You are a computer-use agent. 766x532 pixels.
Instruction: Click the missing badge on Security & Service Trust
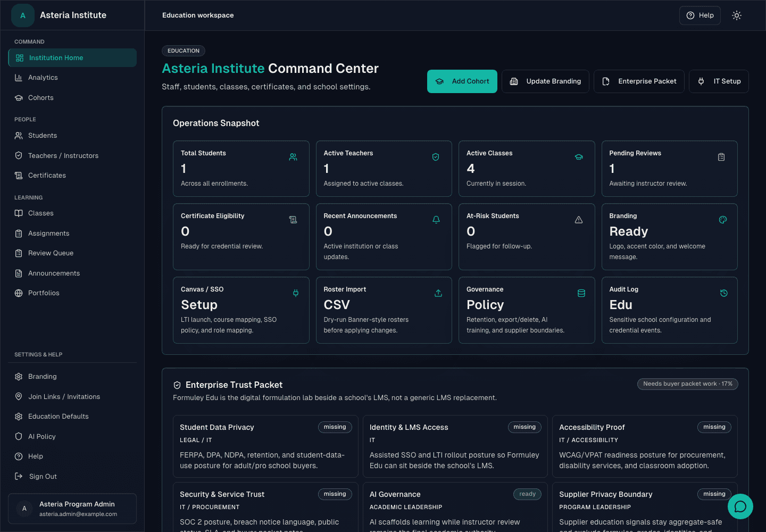(335, 494)
